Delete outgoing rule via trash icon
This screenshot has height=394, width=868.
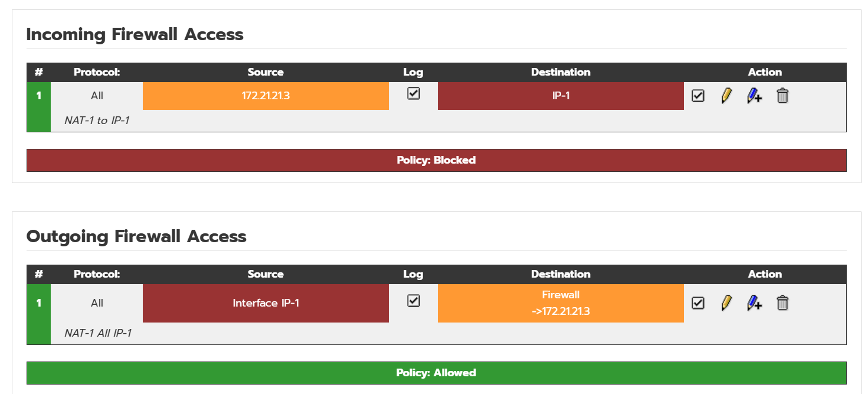[782, 303]
